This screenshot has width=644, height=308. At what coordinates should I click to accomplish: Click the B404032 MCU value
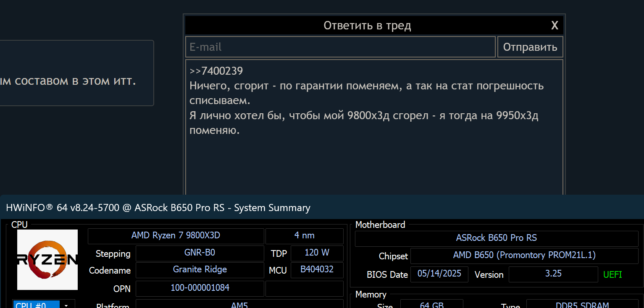pyautogui.click(x=317, y=270)
